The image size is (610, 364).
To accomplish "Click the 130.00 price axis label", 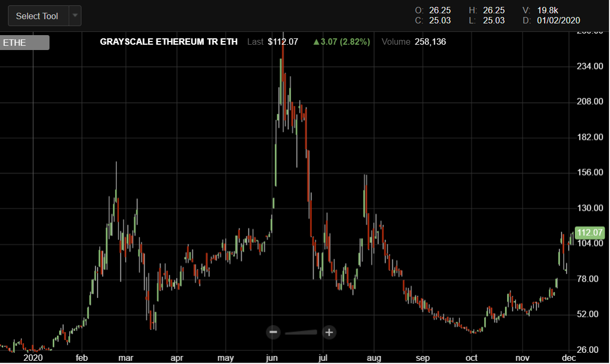I will pyautogui.click(x=590, y=208).
